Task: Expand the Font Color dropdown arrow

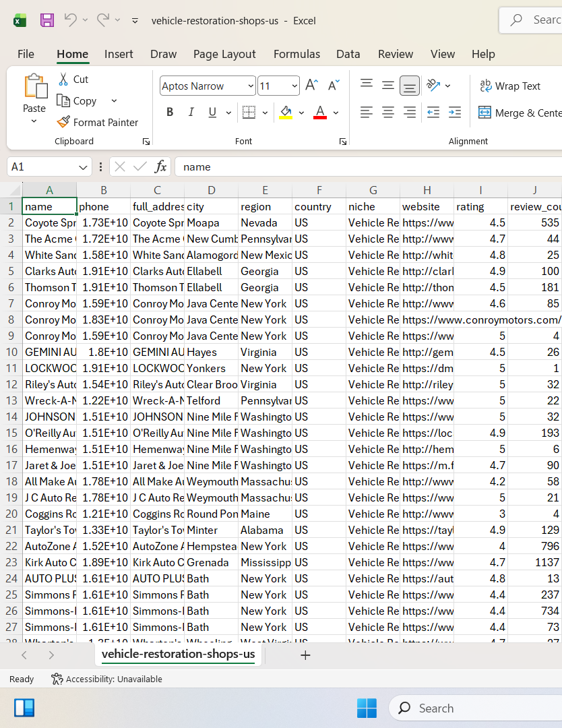Action: pos(336,113)
